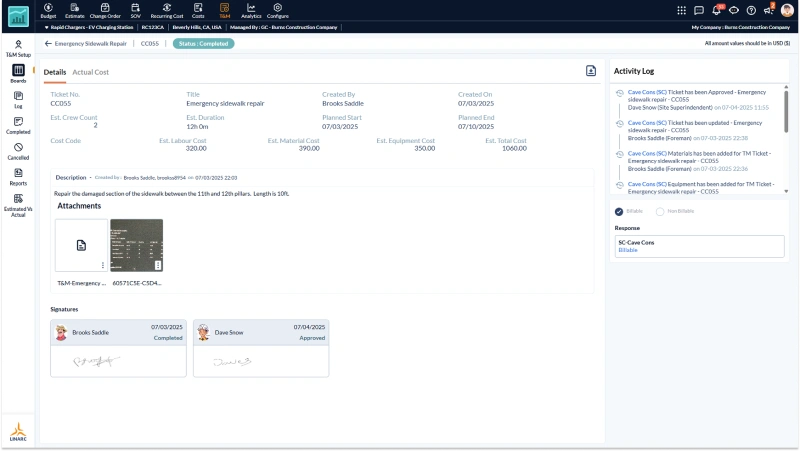Switch to the Details tab
Image resolution: width=800 pixels, height=451 pixels.
pos(55,72)
